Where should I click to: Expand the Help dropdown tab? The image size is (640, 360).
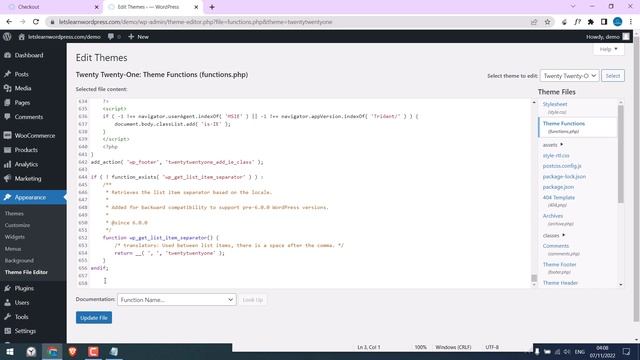[x=608, y=49]
